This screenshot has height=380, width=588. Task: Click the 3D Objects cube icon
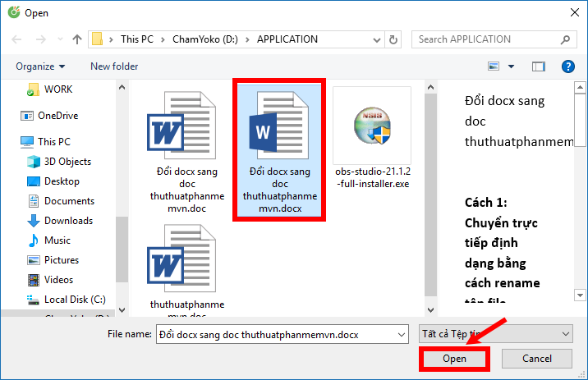pyautogui.click(x=34, y=162)
